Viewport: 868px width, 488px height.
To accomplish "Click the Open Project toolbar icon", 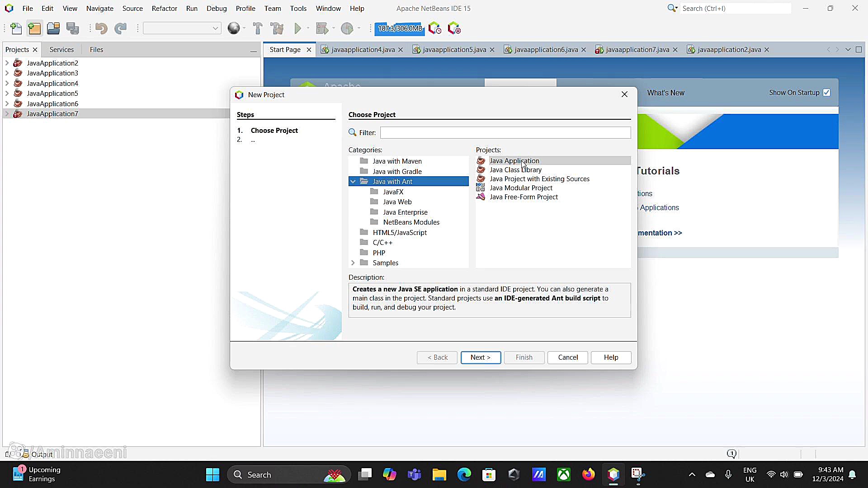I will [x=53, y=28].
